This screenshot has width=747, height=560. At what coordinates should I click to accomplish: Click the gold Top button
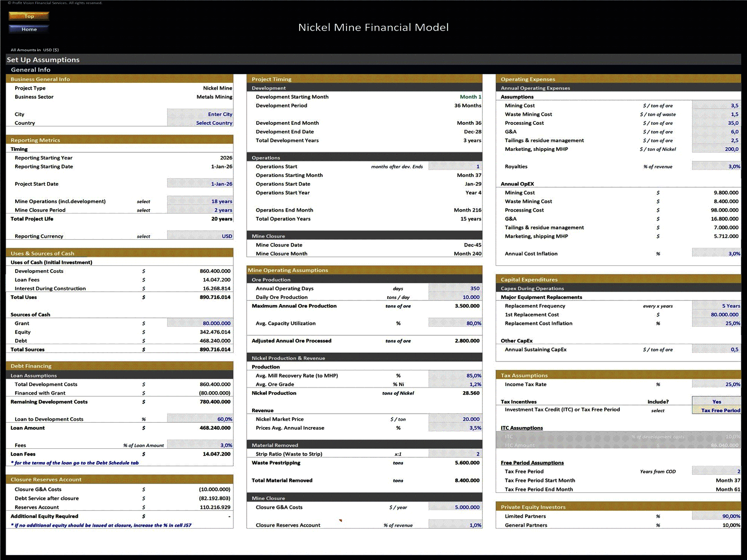coord(29,16)
